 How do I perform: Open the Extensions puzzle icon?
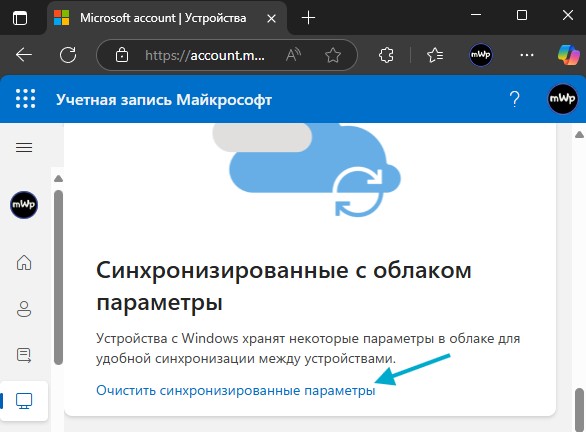(386, 55)
